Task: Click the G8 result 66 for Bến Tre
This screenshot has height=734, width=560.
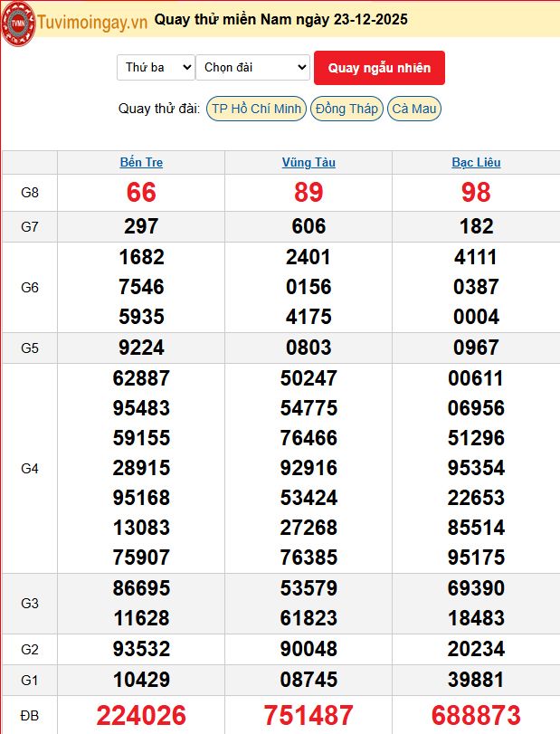Action: tap(141, 193)
